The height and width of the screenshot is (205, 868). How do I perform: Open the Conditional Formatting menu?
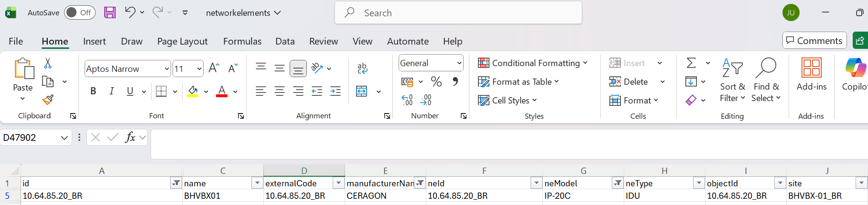(x=532, y=63)
